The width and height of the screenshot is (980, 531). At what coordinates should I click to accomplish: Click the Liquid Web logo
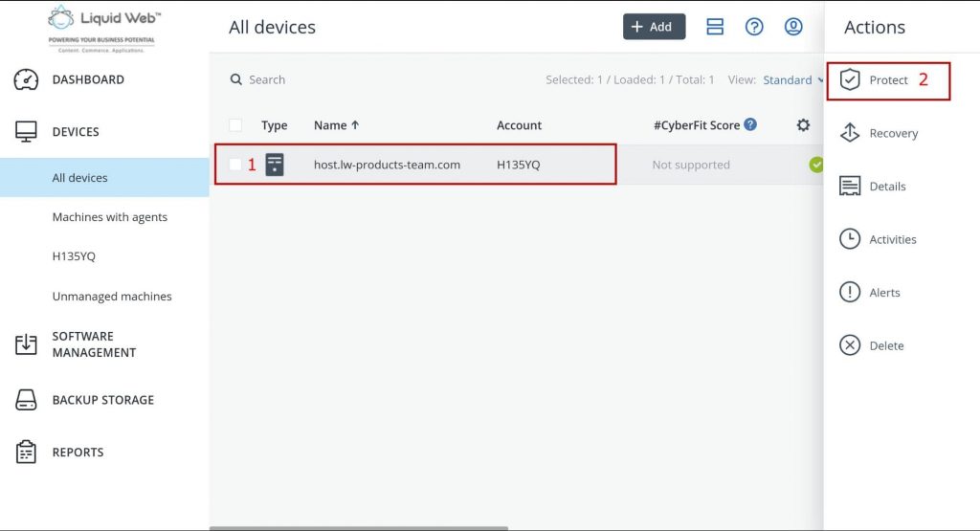103,28
